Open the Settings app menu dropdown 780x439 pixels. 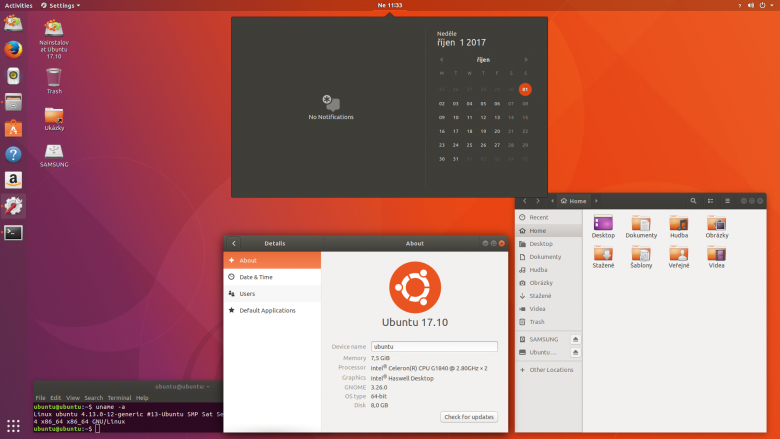tap(60, 5)
